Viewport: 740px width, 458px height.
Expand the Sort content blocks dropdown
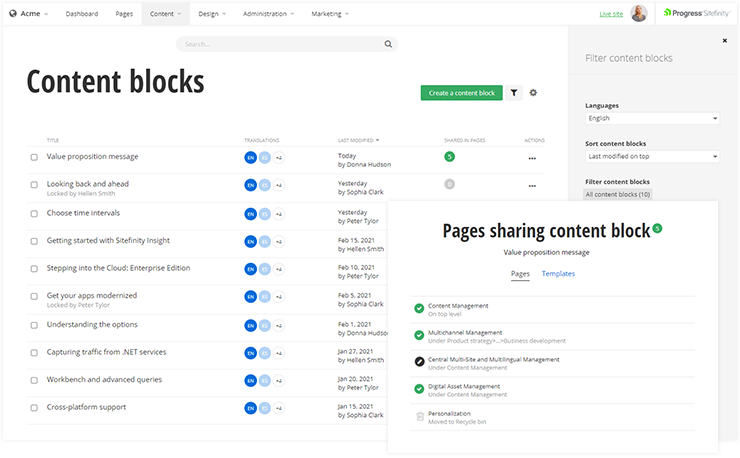651,156
